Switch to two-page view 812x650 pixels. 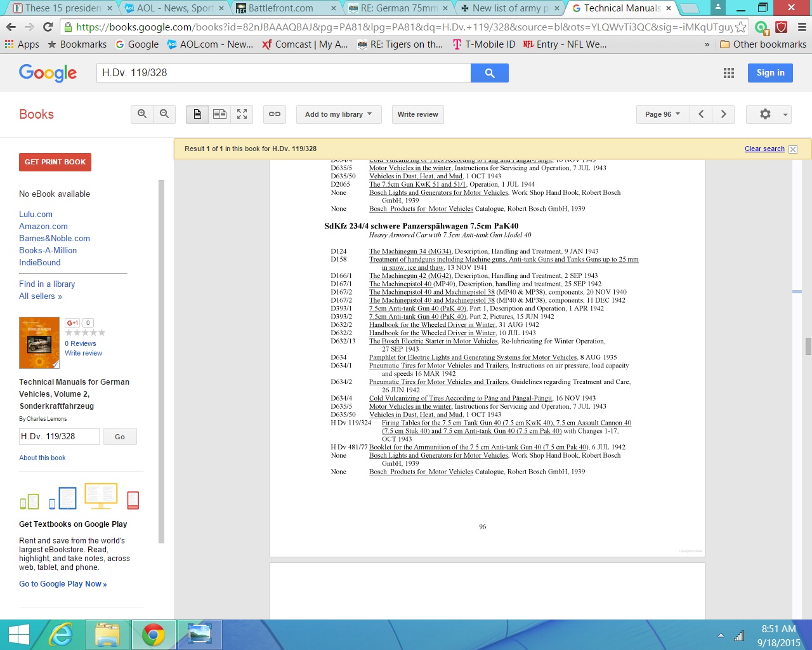[219, 114]
